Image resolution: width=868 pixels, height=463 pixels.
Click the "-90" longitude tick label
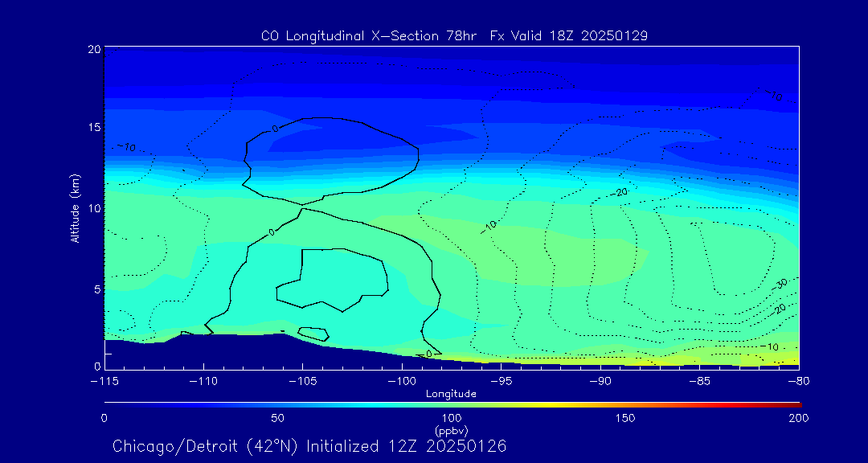point(600,380)
